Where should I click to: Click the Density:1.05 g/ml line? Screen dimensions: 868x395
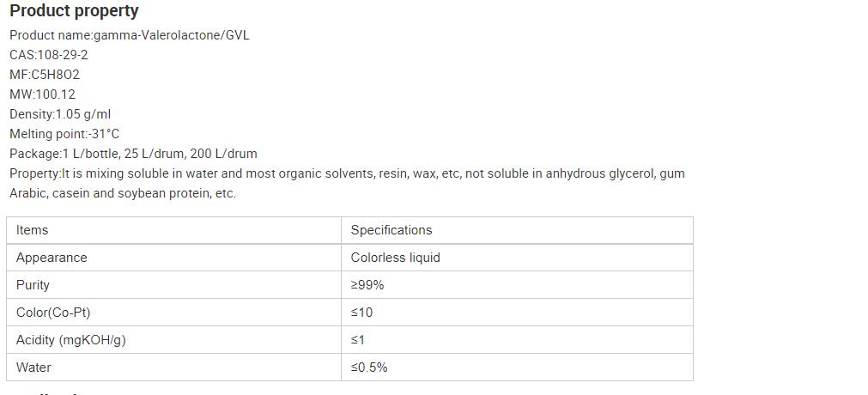point(60,114)
